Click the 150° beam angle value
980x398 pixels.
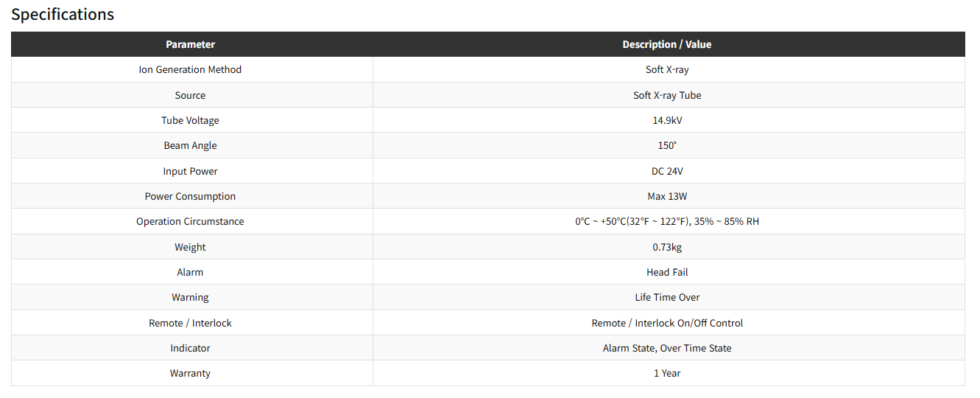[667, 146]
